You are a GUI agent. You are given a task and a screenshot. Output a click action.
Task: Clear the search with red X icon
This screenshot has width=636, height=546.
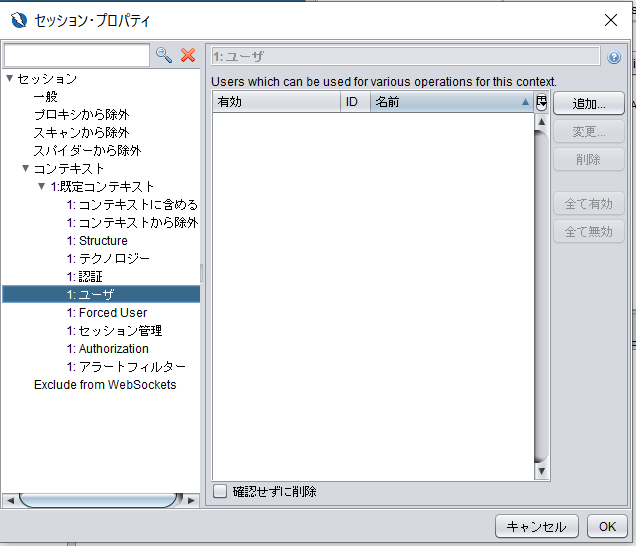pos(188,55)
